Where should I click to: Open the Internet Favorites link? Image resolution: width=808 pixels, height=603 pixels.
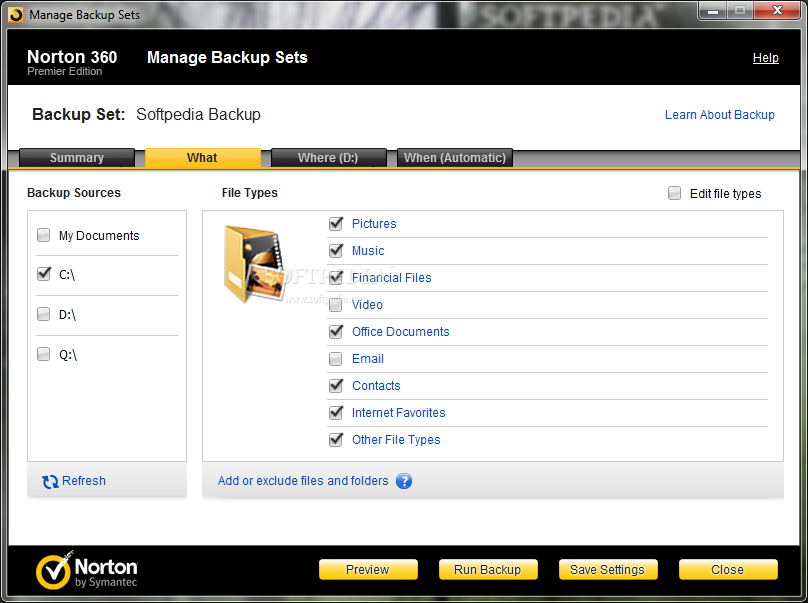click(398, 412)
